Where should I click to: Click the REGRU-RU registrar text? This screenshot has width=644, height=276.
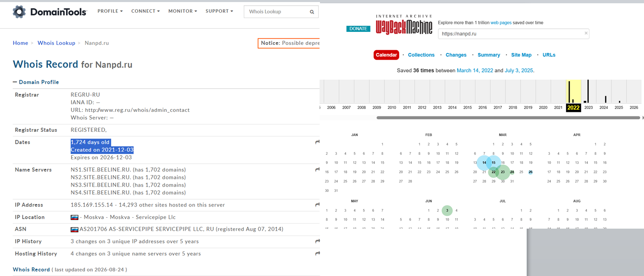pyautogui.click(x=85, y=95)
